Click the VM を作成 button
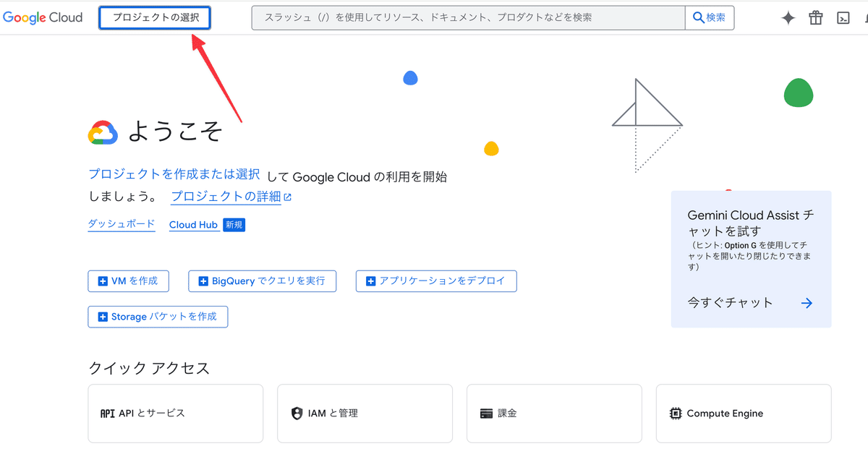This screenshot has width=868, height=454. click(x=129, y=280)
